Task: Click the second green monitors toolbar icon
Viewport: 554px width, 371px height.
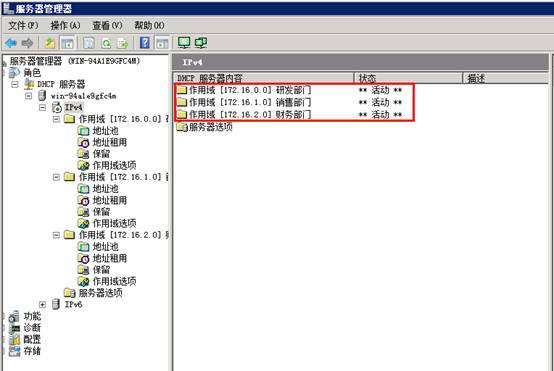Action: (x=201, y=43)
